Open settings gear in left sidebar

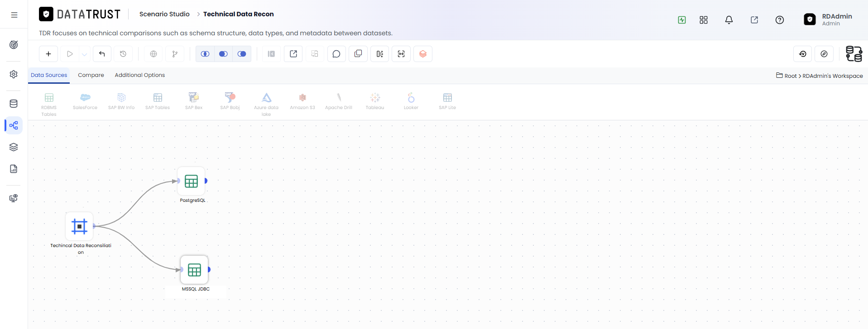[14, 74]
